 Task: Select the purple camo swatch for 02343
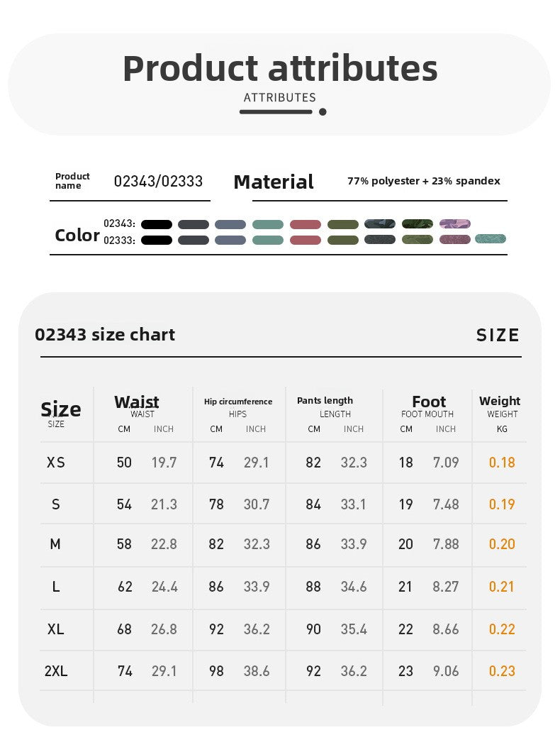coord(454,223)
